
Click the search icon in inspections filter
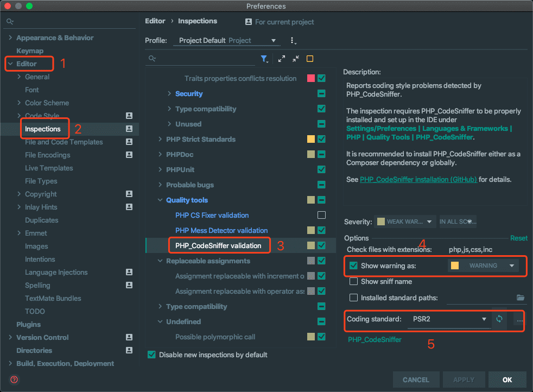coord(153,59)
